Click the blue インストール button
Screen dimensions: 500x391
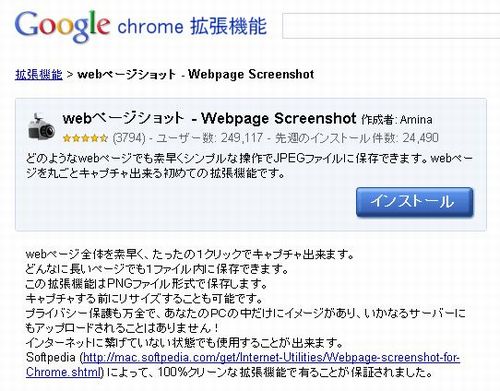414,202
